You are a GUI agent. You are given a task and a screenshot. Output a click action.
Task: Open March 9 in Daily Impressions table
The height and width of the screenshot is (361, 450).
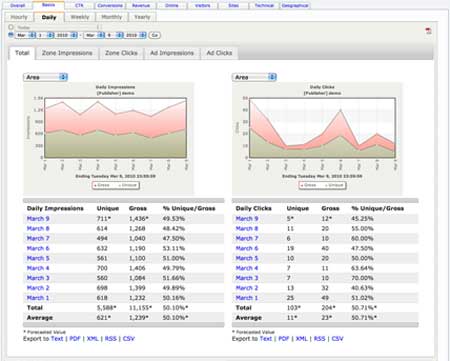coord(38,219)
